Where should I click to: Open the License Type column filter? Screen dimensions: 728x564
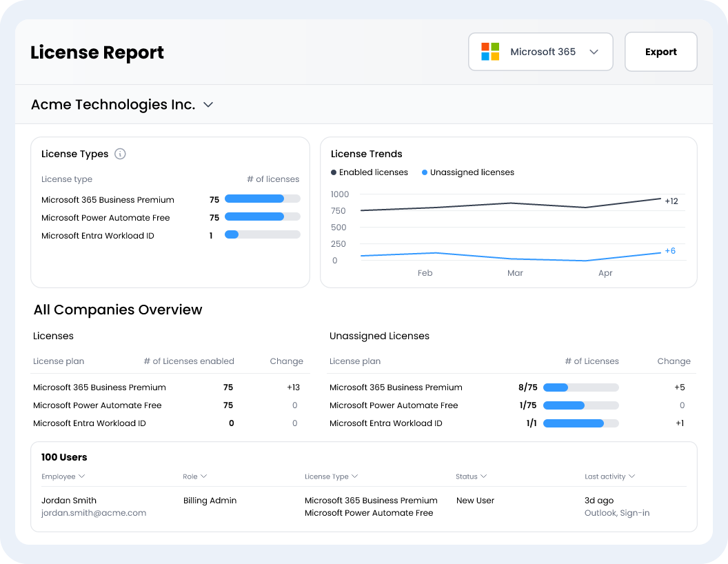(x=331, y=476)
